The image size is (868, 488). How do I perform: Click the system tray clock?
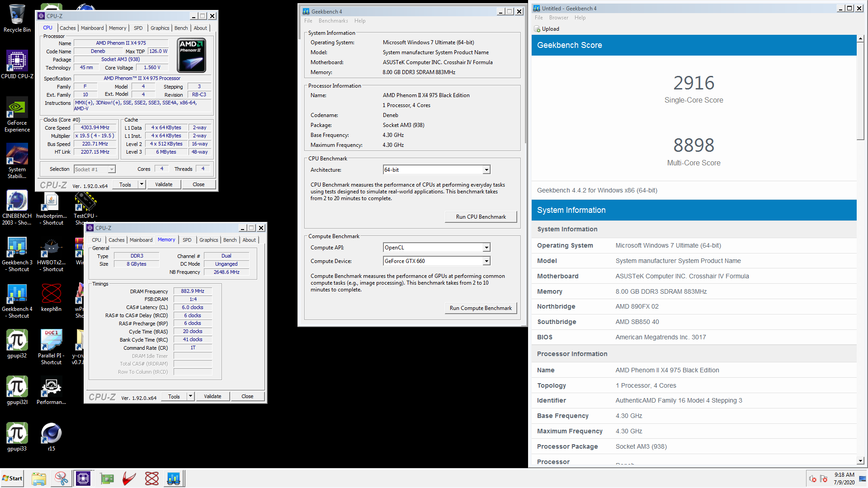coord(844,478)
